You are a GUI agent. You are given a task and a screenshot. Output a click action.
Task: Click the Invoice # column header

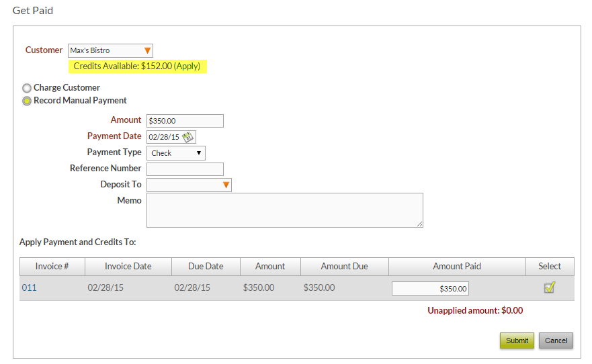[52, 267]
